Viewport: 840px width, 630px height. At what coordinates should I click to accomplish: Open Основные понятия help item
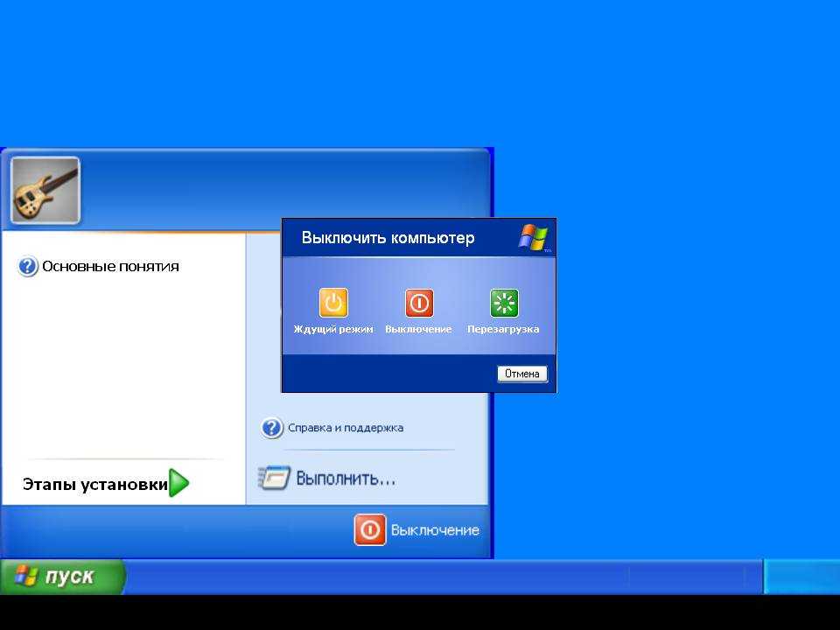(99, 266)
